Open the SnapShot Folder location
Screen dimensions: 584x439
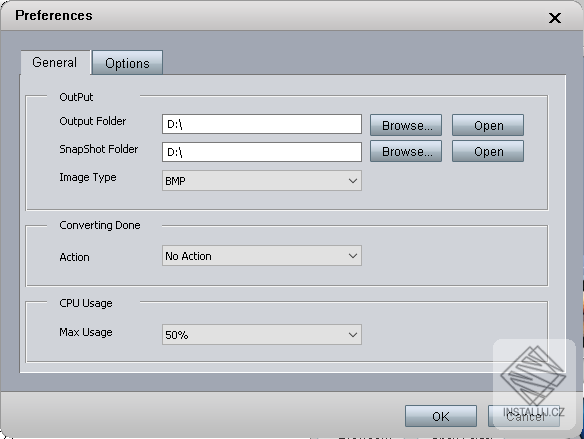click(488, 151)
